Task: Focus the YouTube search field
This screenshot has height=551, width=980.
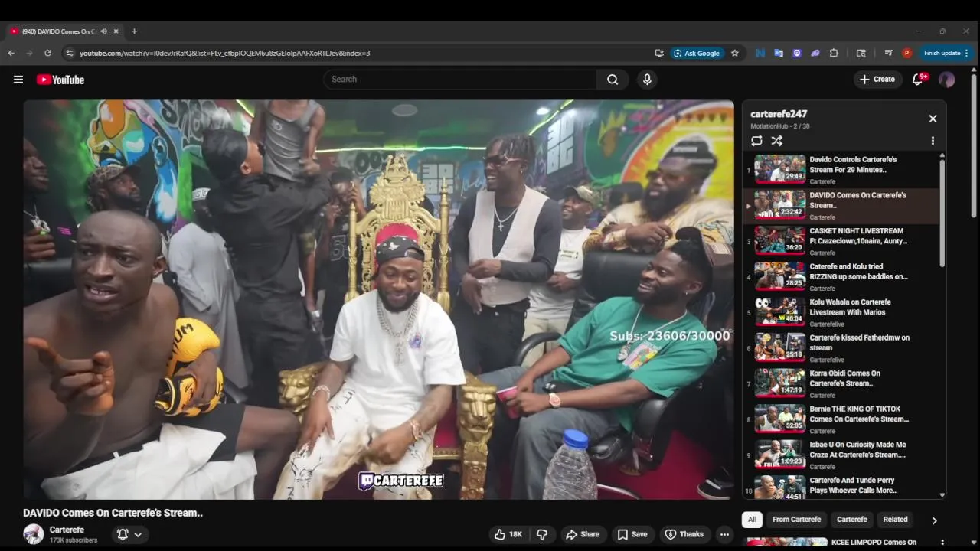Action: 460,80
